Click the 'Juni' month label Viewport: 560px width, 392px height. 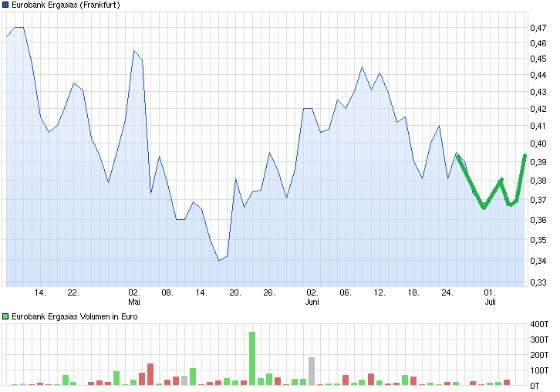pyautogui.click(x=312, y=302)
